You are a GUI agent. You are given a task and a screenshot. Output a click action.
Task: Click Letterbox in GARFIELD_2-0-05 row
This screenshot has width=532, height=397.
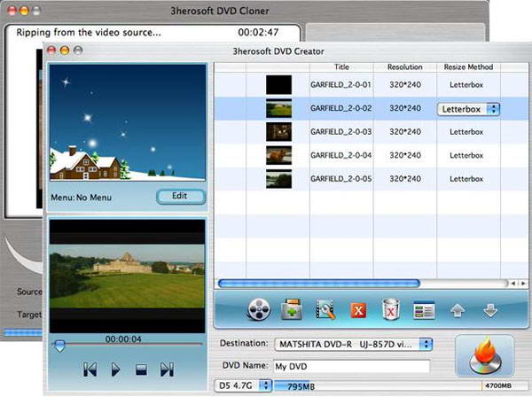pos(466,179)
